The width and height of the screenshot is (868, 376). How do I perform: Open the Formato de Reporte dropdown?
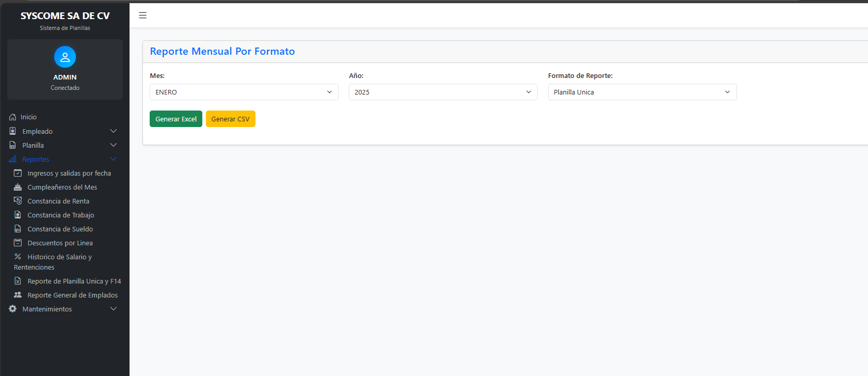(642, 92)
